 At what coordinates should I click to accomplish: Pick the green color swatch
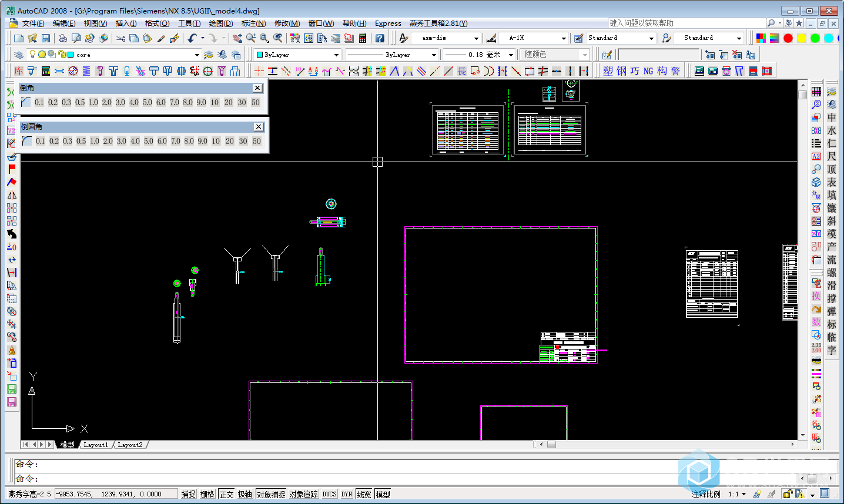[x=815, y=38]
